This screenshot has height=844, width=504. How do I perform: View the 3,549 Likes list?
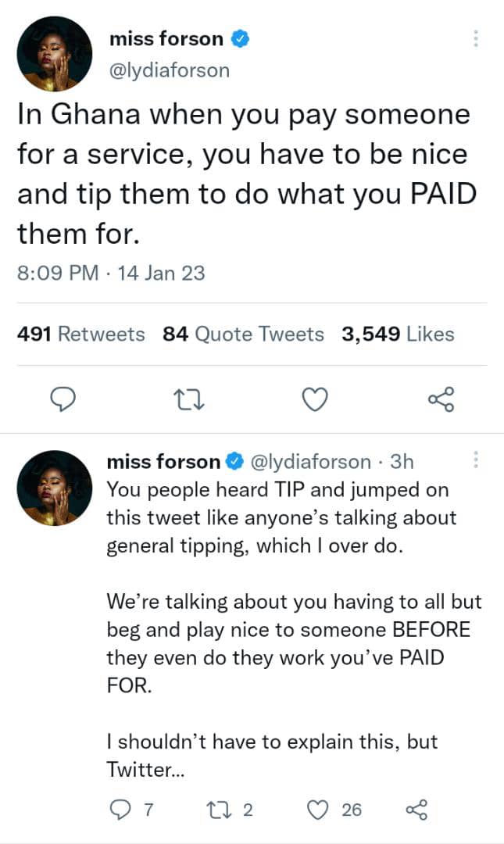[x=398, y=334]
